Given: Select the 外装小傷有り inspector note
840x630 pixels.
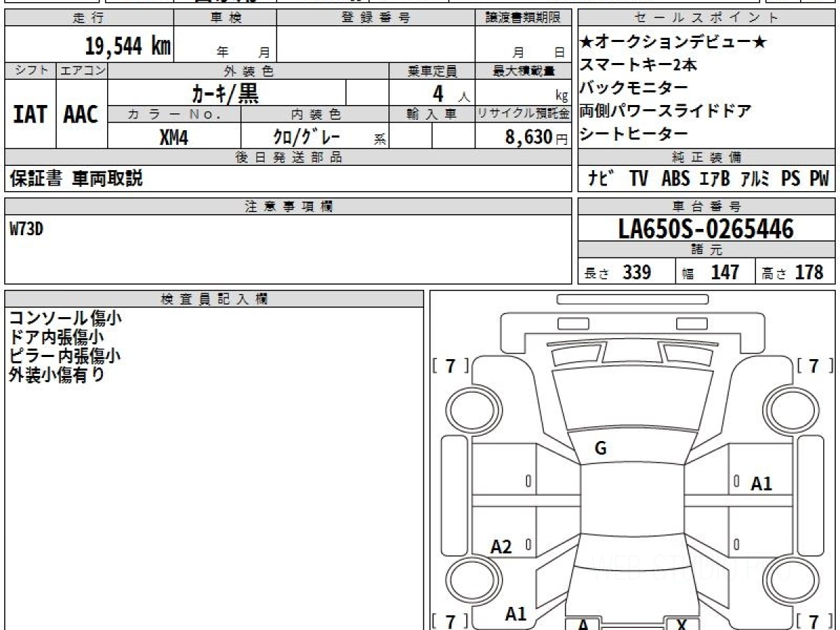Looking at the screenshot, I should point(57,374).
